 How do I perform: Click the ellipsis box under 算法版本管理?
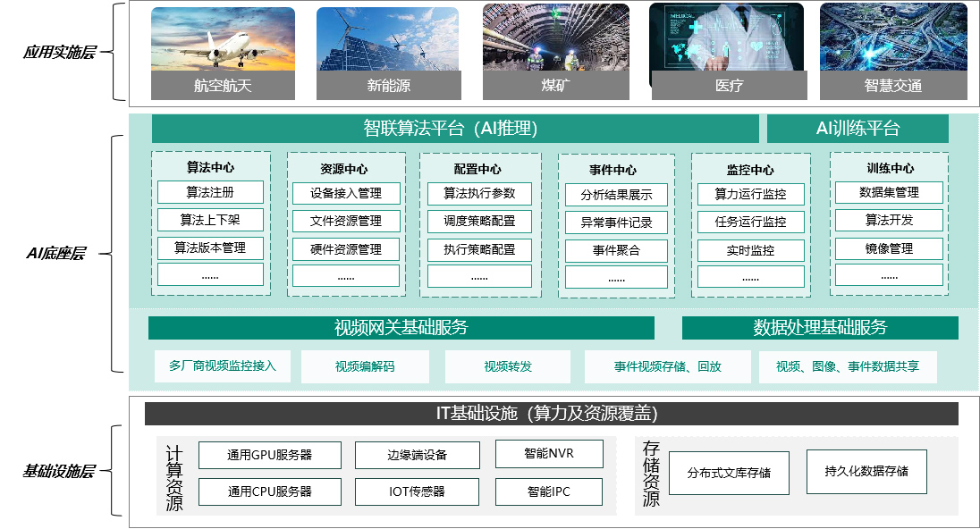pyautogui.click(x=210, y=275)
